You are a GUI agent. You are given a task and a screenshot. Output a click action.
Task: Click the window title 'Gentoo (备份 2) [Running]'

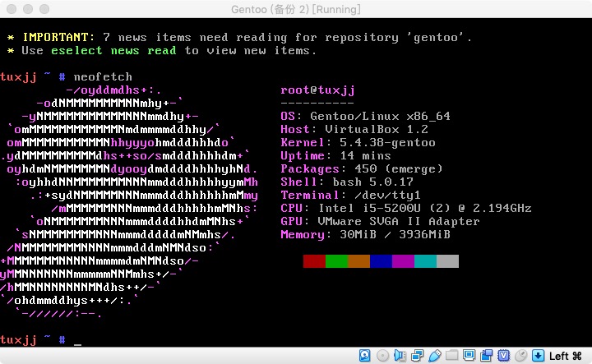[296, 9]
